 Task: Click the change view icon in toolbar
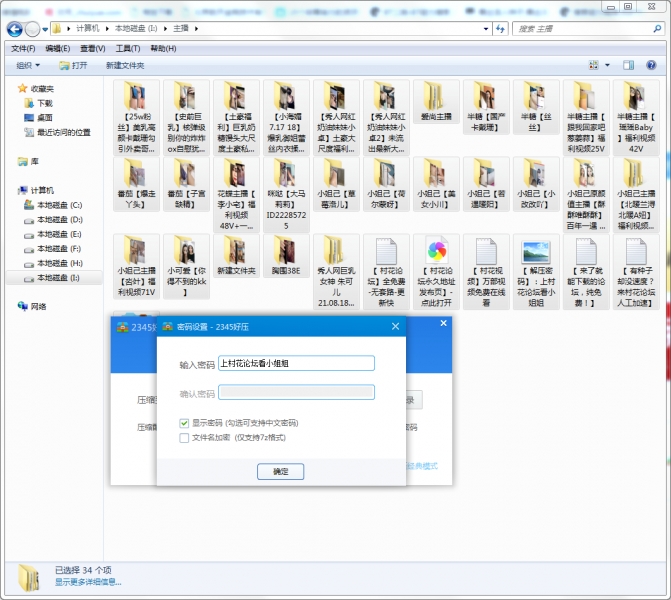(x=594, y=65)
